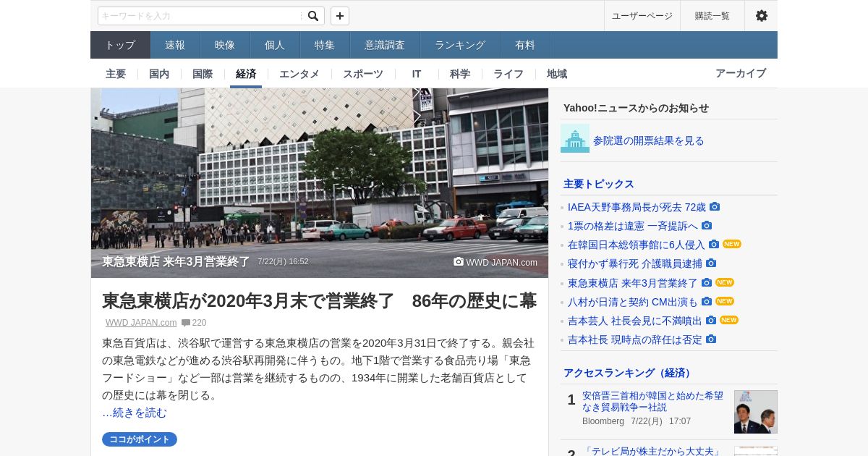Screen dimensions: 868x456
Task: Click the comment bubble icon beside 220
Action: (x=186, y=323)
